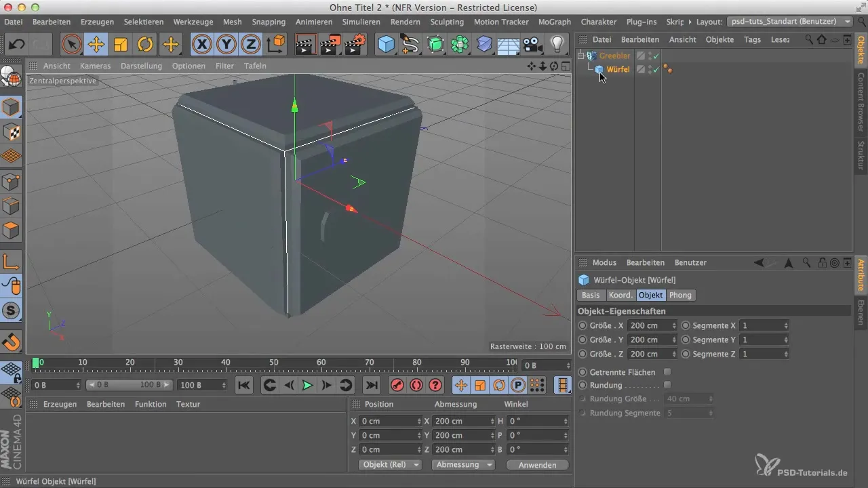This screenshot has width=868, height=488.
Task: Toggle the Greebler green enable checkmark
Action: pos(656,56)
